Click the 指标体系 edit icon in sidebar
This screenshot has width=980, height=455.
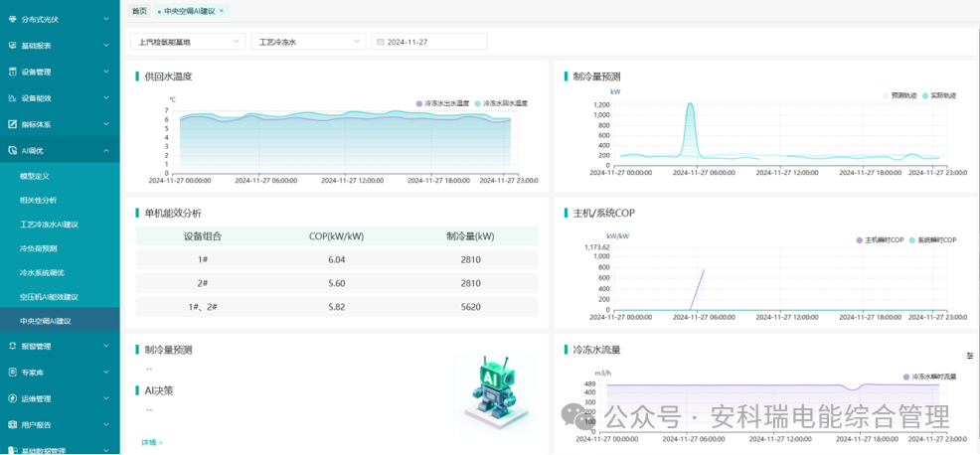tap(13, 124)
